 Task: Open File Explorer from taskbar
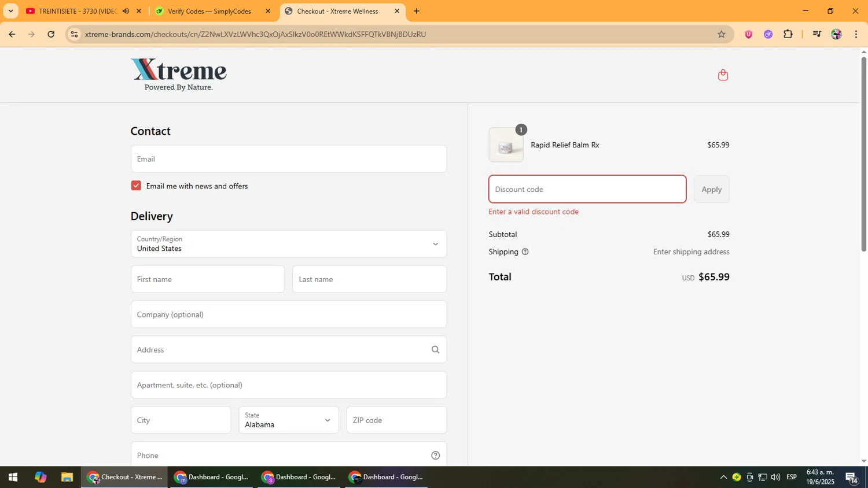[x=67, y=477]
